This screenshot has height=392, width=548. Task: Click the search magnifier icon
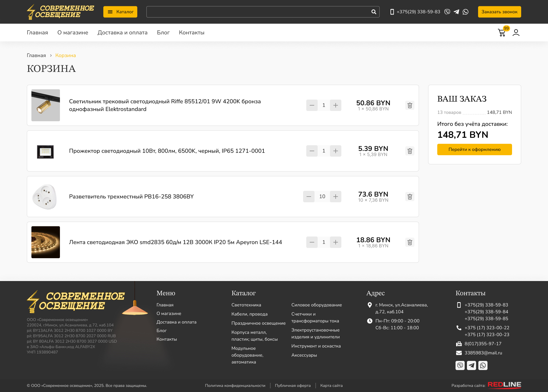click(x=374, y=12)
